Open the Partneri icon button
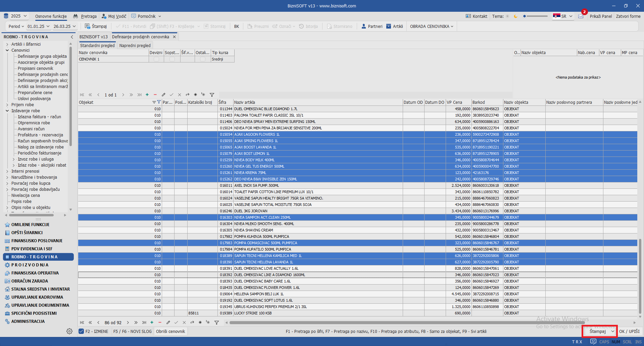 [364, 26]
